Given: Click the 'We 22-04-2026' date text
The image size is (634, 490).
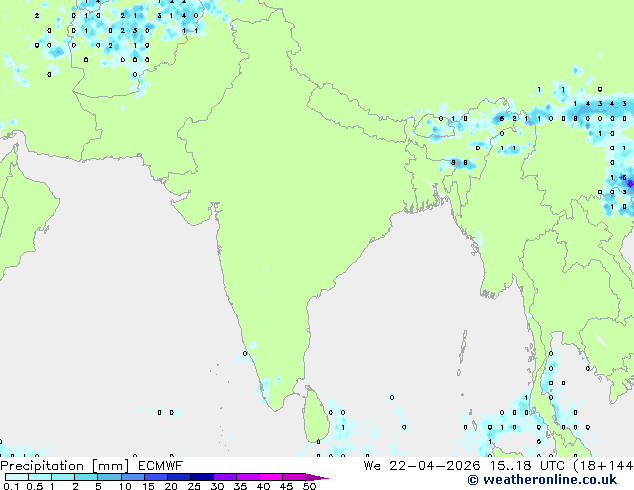Looking at the screenshot, I should pos(422,466).
